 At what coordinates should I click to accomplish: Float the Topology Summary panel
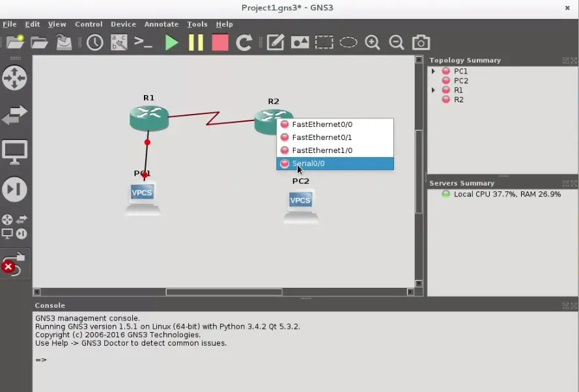coord(565,60)
